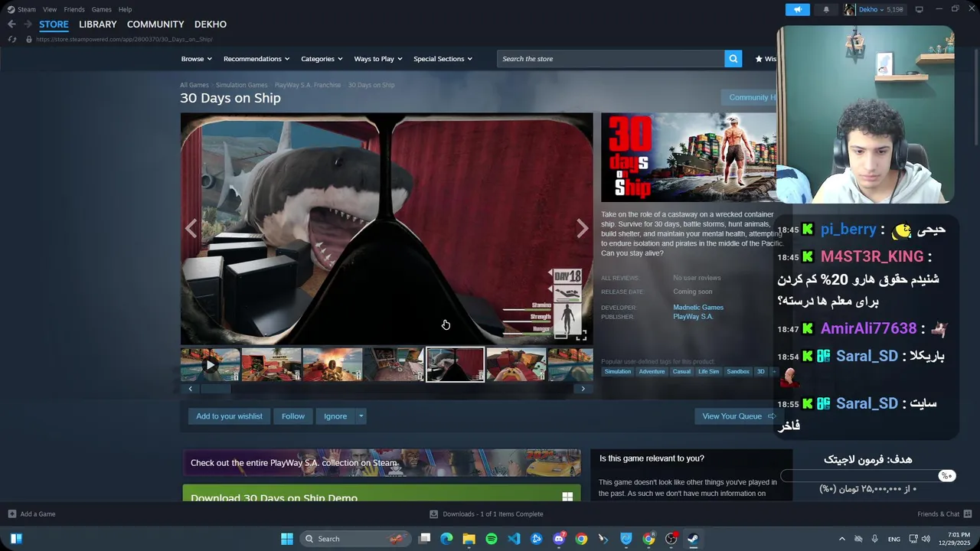
Task: Click the lock icon beside the URL
Action: pyautogui.click(x=29, y=39)
